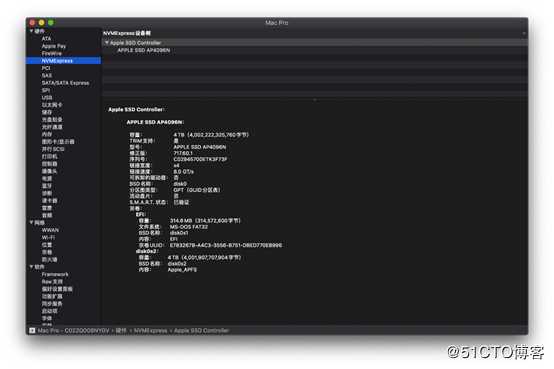The width and height of the screenshot is (554, 369).
Task: Click the disk0s1 BSD name value
Action: 179,233
